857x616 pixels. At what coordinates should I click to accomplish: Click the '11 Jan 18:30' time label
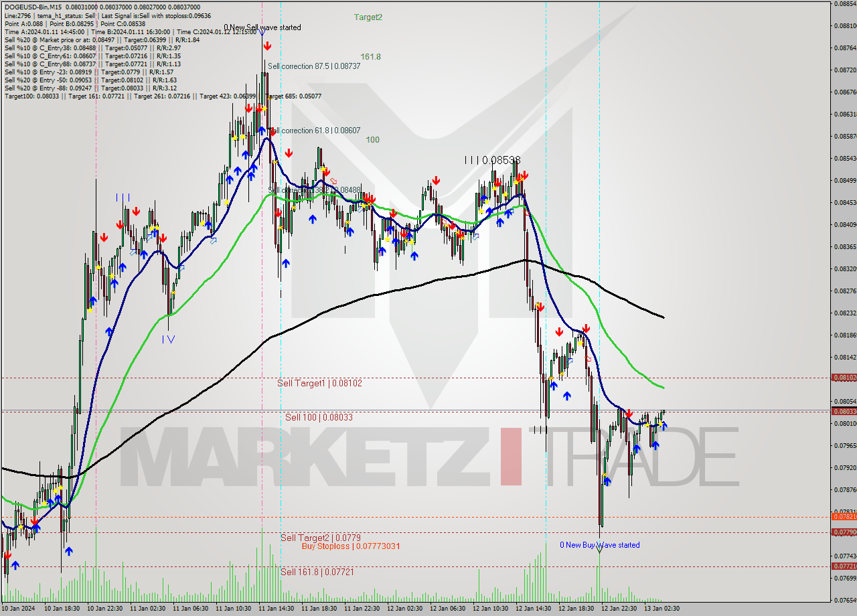[x=319, y=609]
